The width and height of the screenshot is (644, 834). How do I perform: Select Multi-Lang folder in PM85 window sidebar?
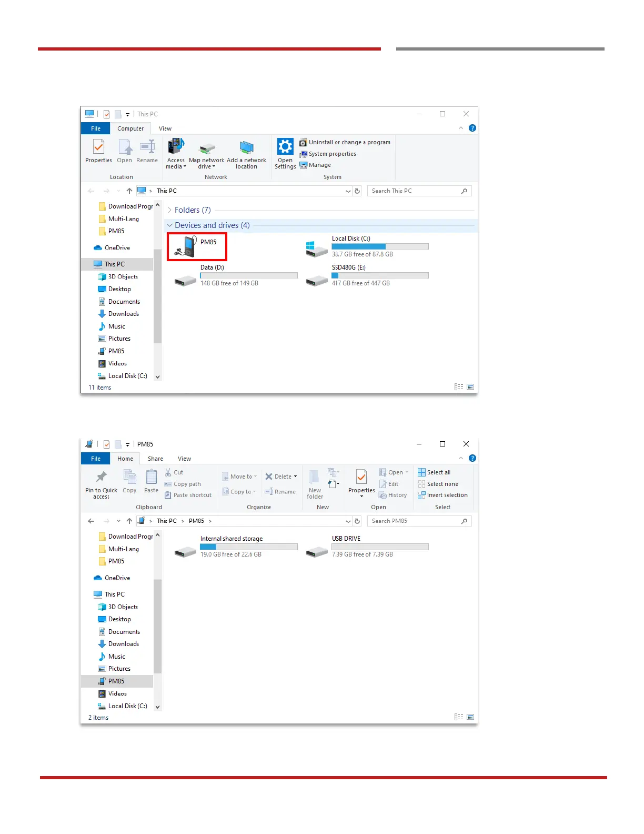119,549
